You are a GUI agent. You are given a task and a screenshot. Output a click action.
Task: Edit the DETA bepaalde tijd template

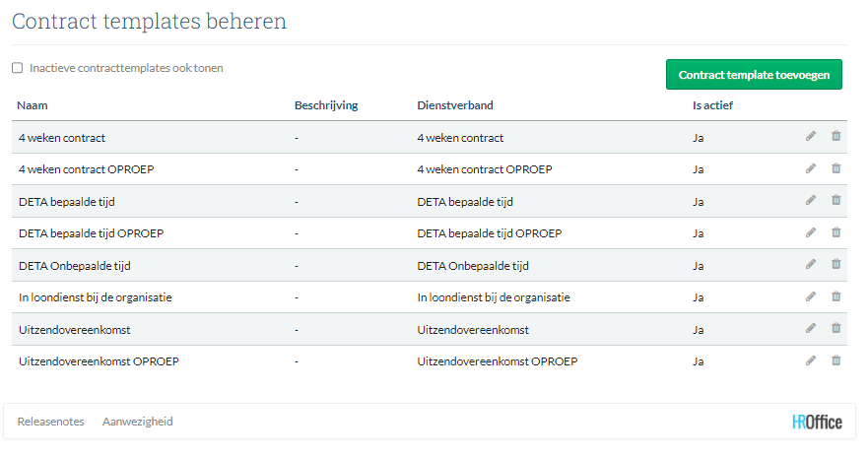811,201
